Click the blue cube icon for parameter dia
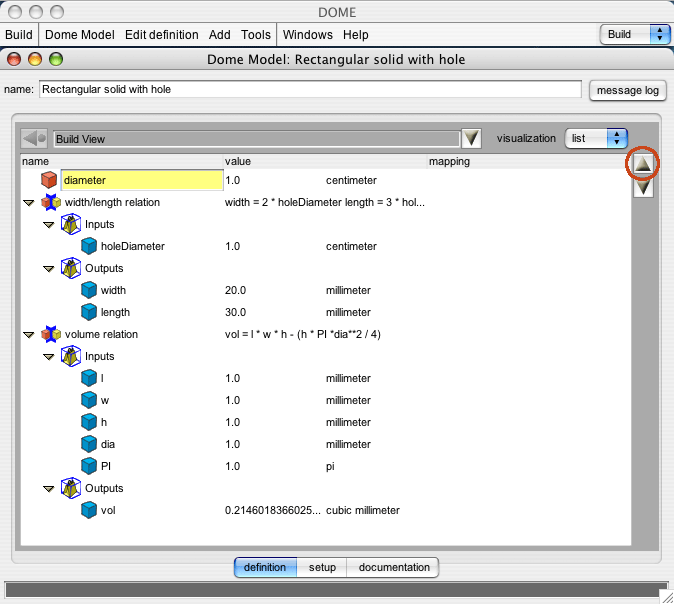Image resolution: width=674 pixels, height=604 pixels. tap(89, 444)
